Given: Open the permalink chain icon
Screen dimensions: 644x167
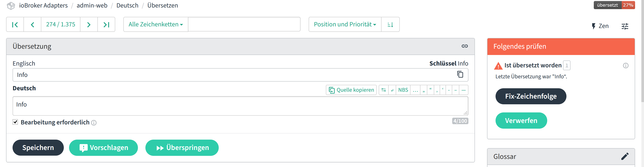Looking at the screenshot, I should 465,46.
